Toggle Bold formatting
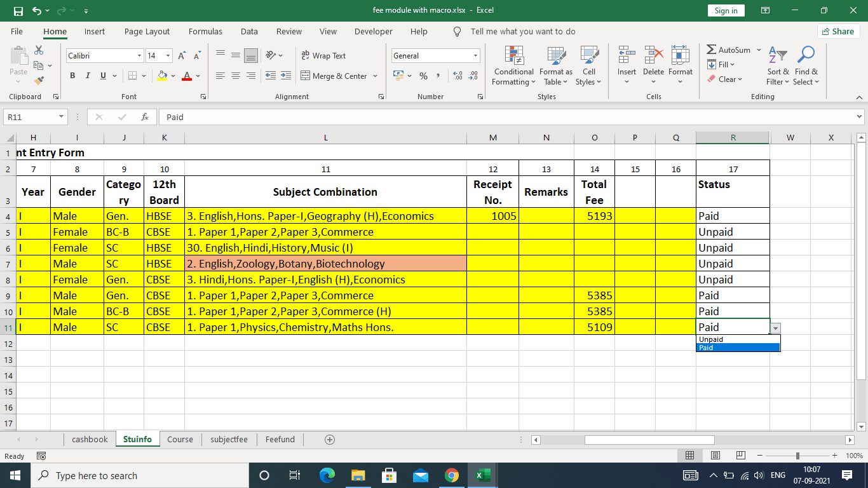 pyautogui.click(x=72, y=76)
